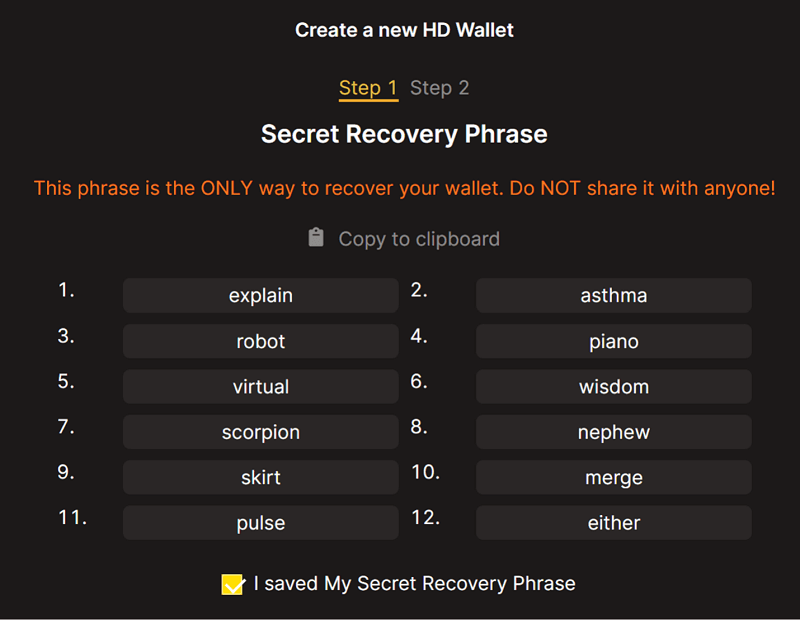Click the fifth word 'virtual'
Viewport: 800px width, 620px height.
(261, 386)
